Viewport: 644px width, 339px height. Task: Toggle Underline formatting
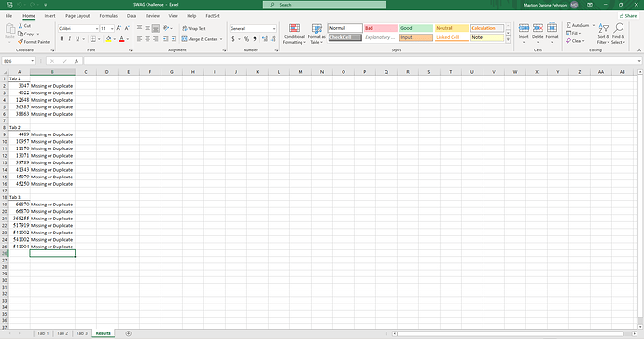[77, 39]
